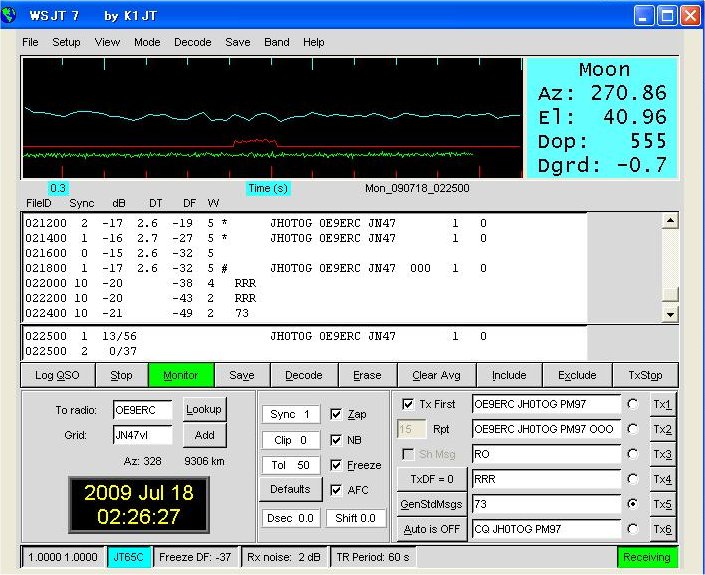
Task: Click the TxDF = 0 button
Action: [x=432, y=479]
